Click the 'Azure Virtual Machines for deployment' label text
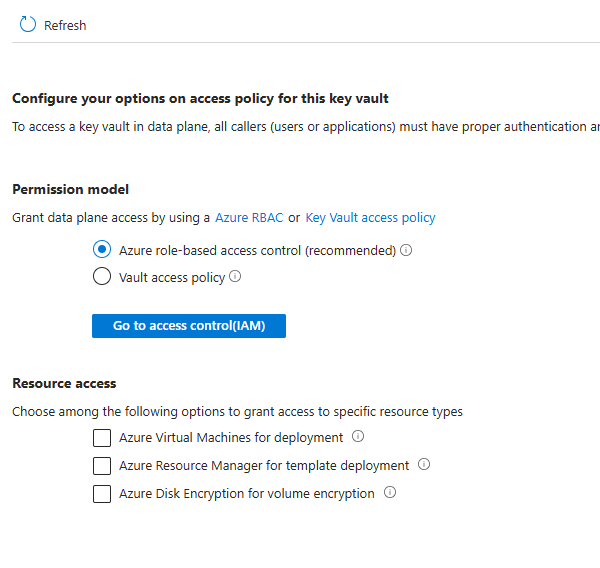The image size is (600, 568). (x=231, y=438)
